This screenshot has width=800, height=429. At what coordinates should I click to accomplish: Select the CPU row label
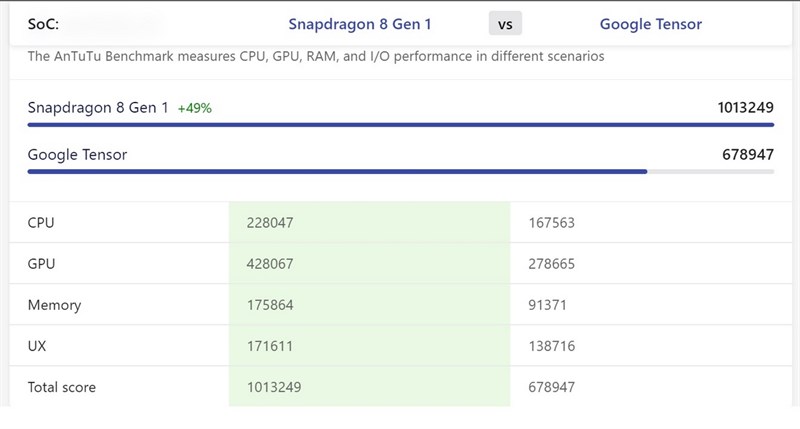[41, 223]
